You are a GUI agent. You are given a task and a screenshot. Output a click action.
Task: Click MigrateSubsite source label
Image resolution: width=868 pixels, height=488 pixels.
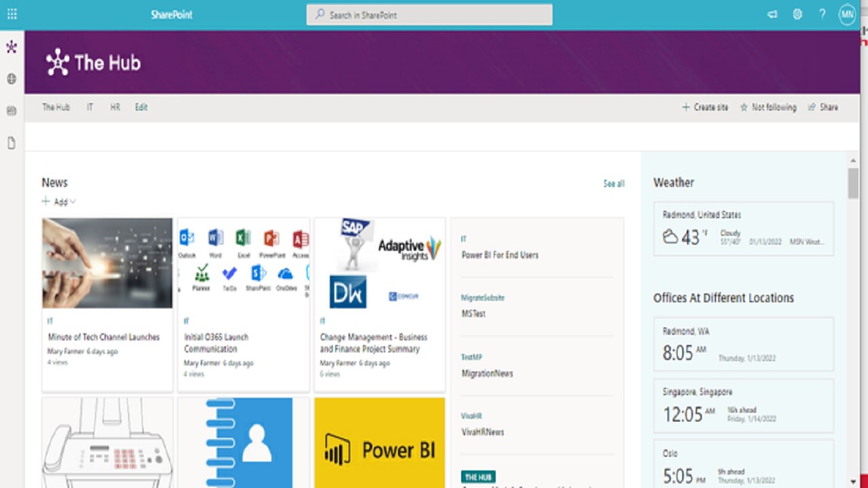(x=483, y=298)
